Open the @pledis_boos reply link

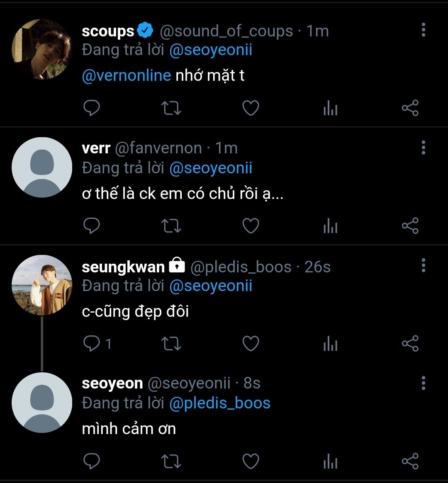tap(220, 403)
